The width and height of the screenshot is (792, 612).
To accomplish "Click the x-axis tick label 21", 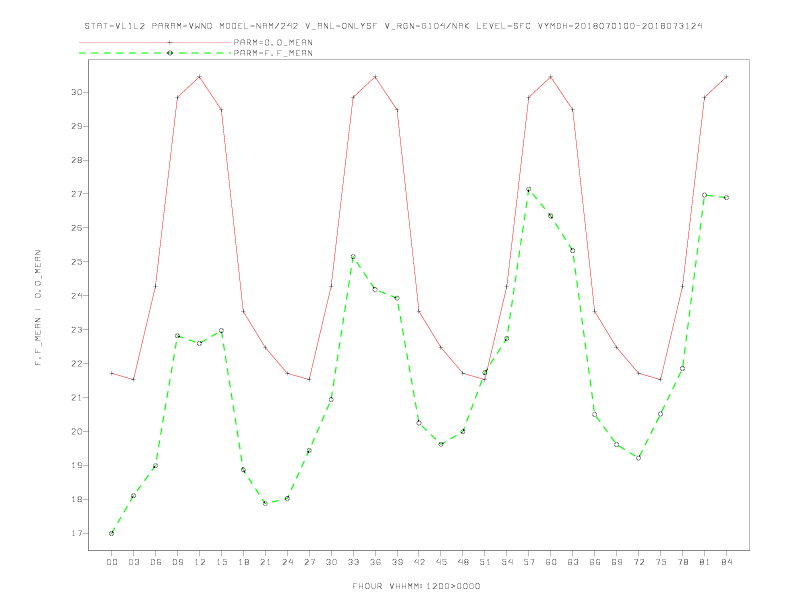I will point(265,562).
